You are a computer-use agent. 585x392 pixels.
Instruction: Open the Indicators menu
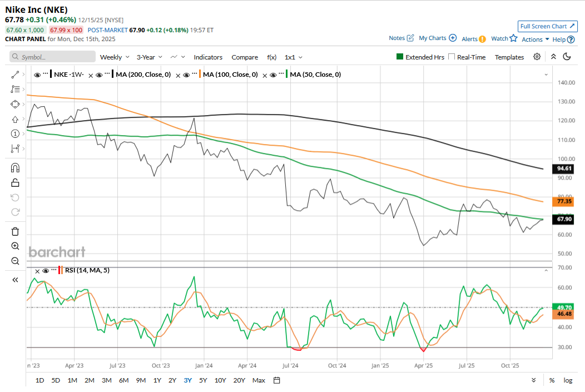click(208, 57)
